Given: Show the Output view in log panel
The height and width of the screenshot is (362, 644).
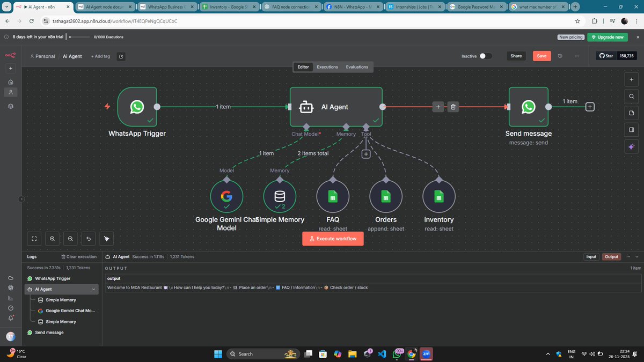Looking at the screenshot, I should 611,257.
